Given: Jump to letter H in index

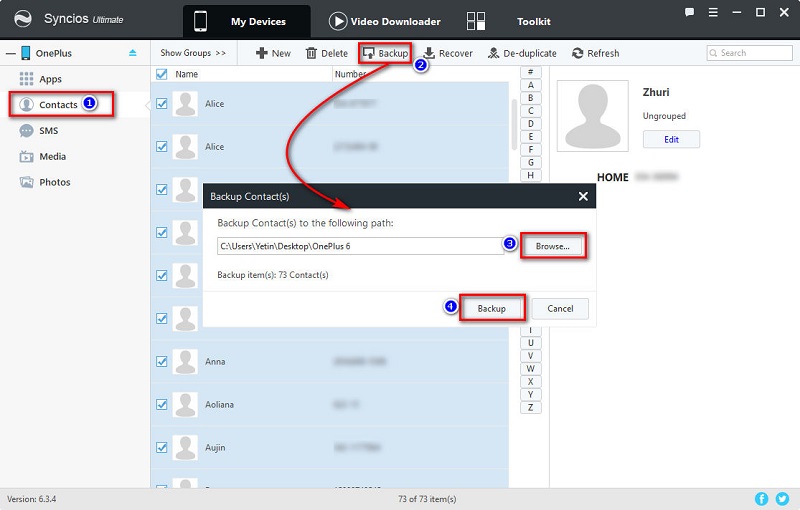Looking at the screenshot, I should click(x=531, y=175).
